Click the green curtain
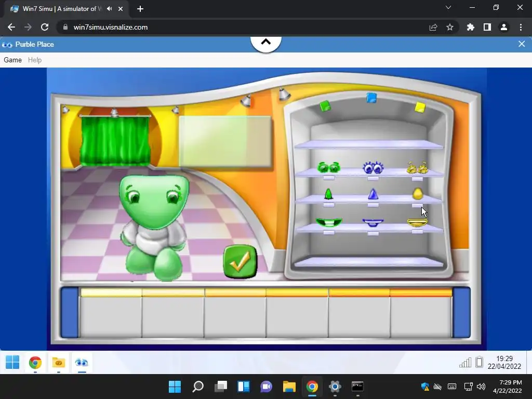Screen dimensions: 532x399 tap(115, 141)
